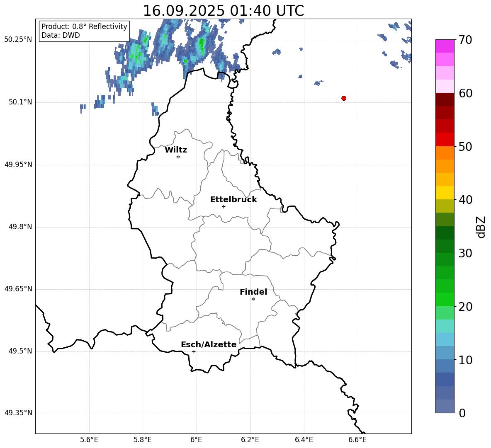Click the 5.6°E longitude label
This screenshot has width=491, height=448.
coord(89,440)
